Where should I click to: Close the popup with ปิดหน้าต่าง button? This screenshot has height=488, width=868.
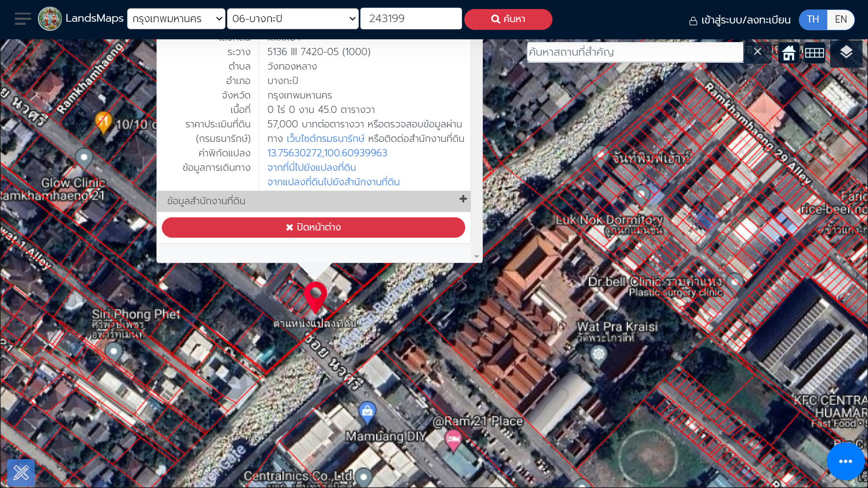[313, 227]
